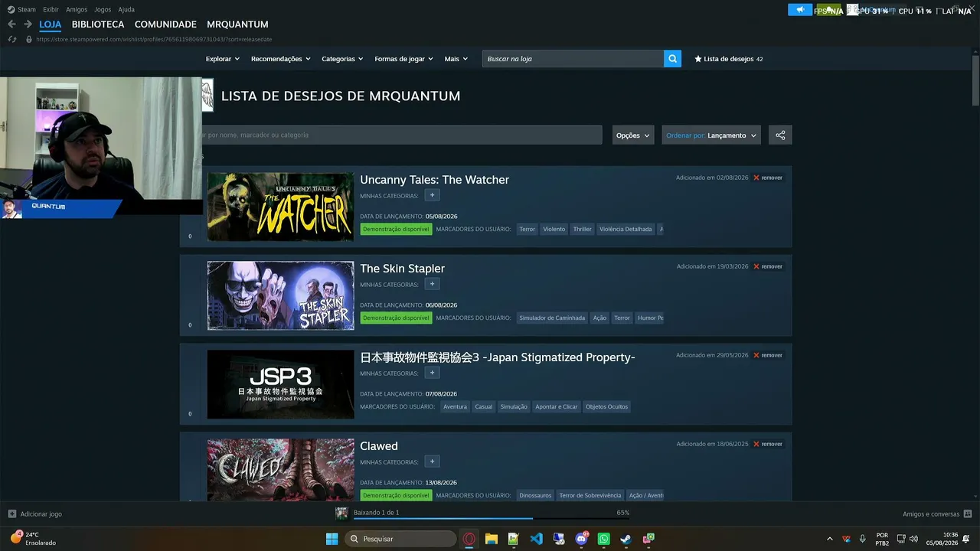Remove The Skin Stapler from wishlist
Image resolution: width=980 pixels, height=551 pixels.
pyautogui.click(x=768, y=266)
